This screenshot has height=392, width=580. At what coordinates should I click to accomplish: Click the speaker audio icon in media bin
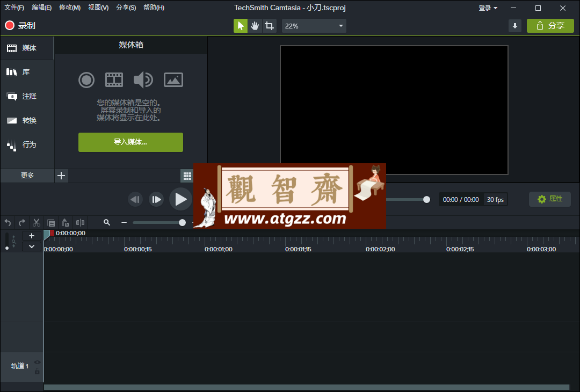[x=143, y=80]
